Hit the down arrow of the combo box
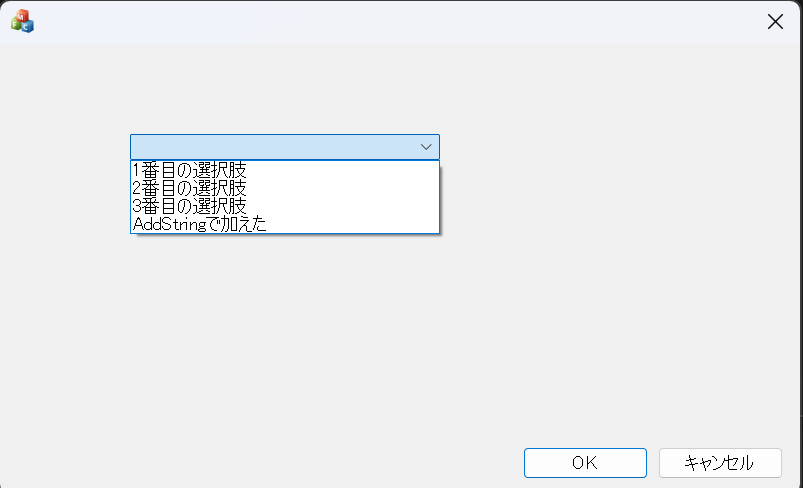 click(x=426, y=147)
